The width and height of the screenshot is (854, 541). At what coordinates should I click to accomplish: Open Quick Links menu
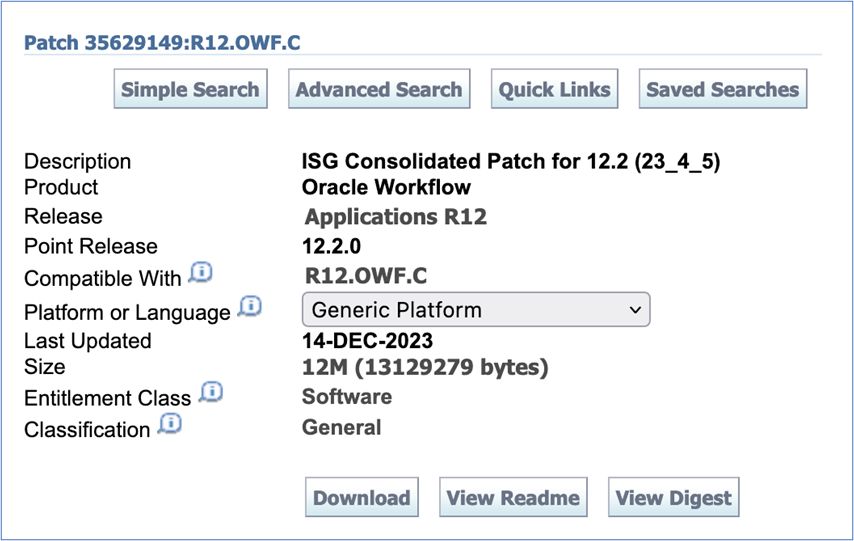pos(554,89)
